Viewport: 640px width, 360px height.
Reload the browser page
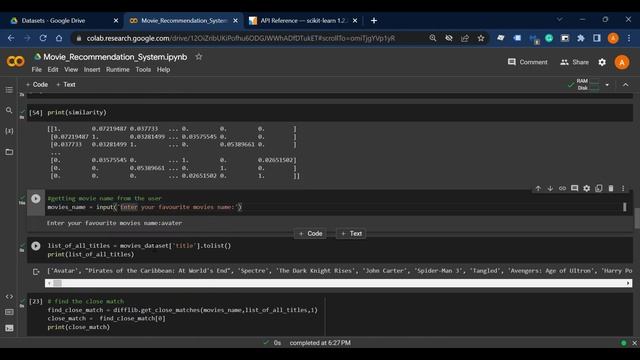coord(43,38)
